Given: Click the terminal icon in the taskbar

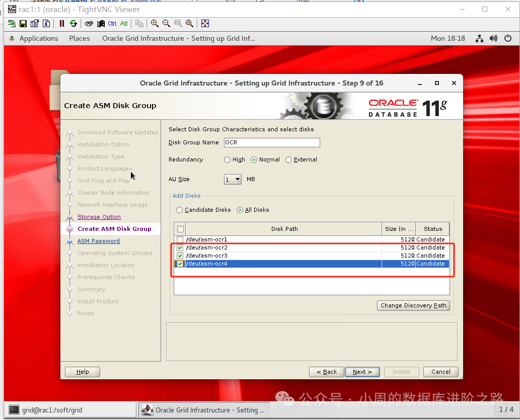Looking at the screenshot, I should pos(14,410).
